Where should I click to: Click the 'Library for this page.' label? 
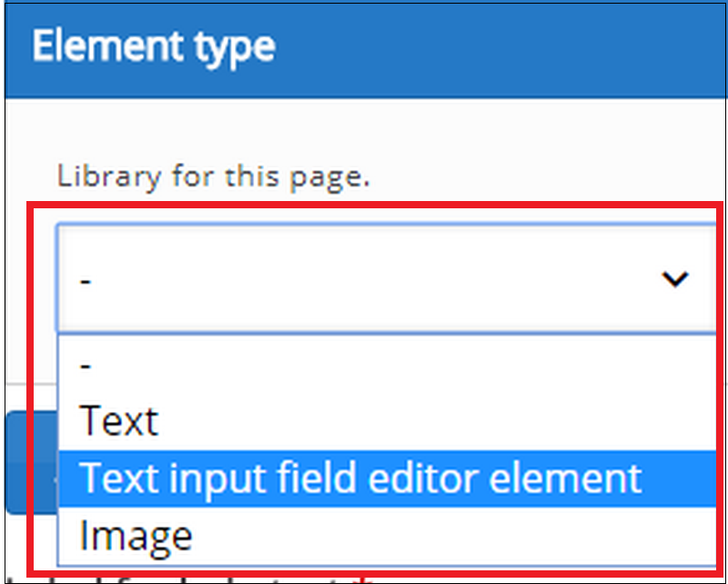213,176
